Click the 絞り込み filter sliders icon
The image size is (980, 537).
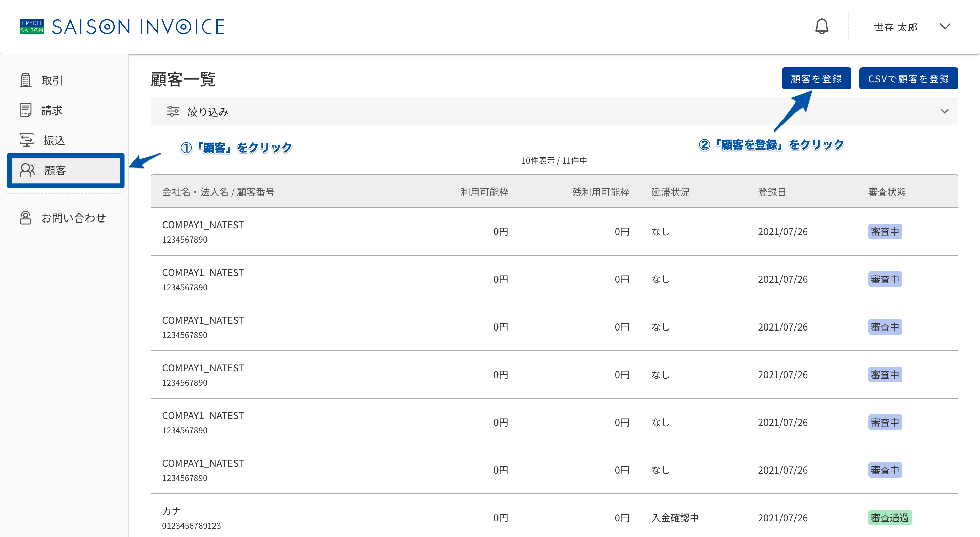point(173,111)
